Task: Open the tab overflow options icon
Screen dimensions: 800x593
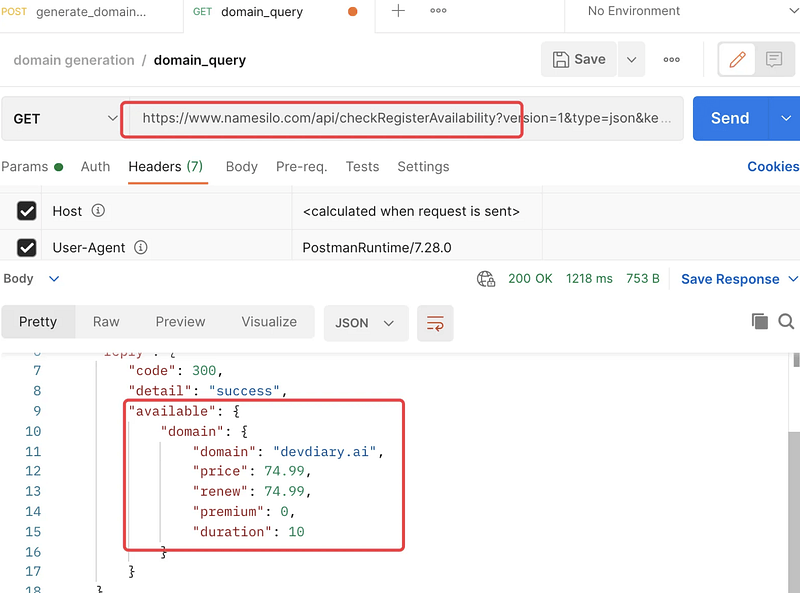Action: (x=438, y=11)
